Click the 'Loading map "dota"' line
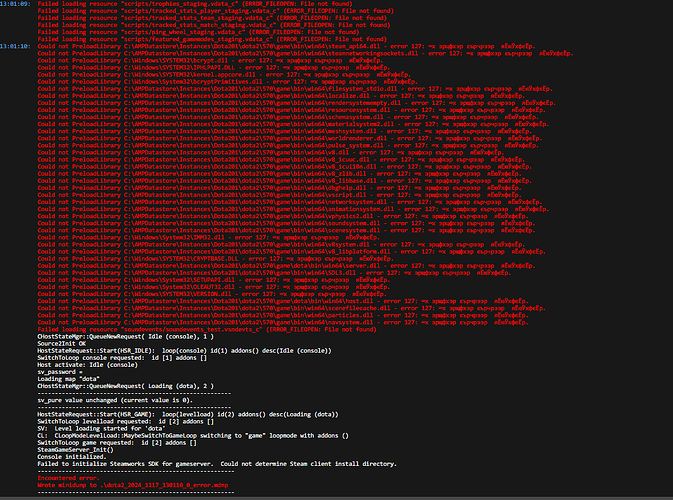Image resolution: width=673 pixels, height=500 pixels. 68,379
